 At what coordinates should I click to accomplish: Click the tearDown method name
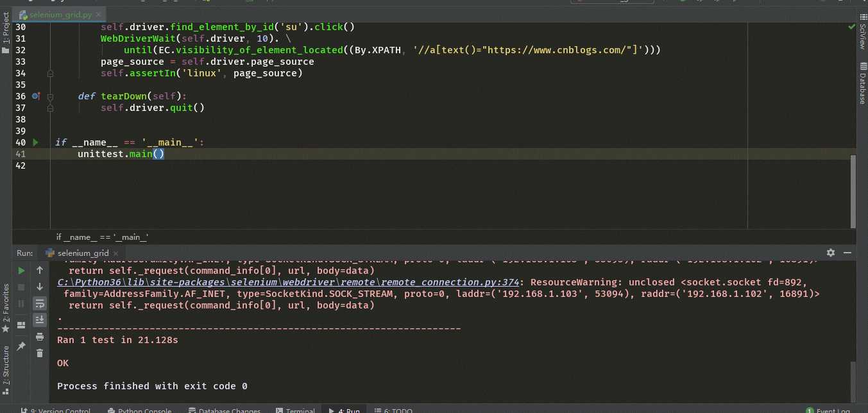point(124,96)
